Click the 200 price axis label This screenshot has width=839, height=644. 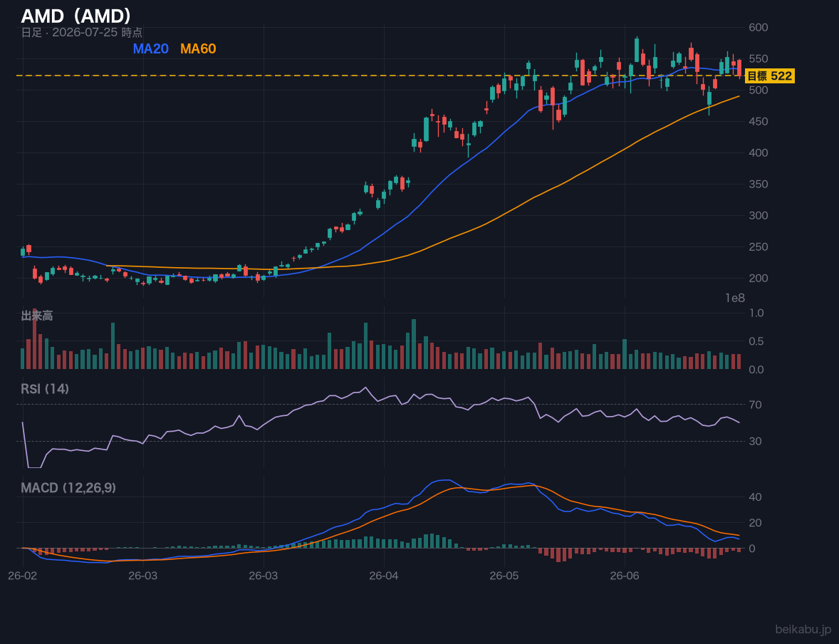click(x=759, y=278)
